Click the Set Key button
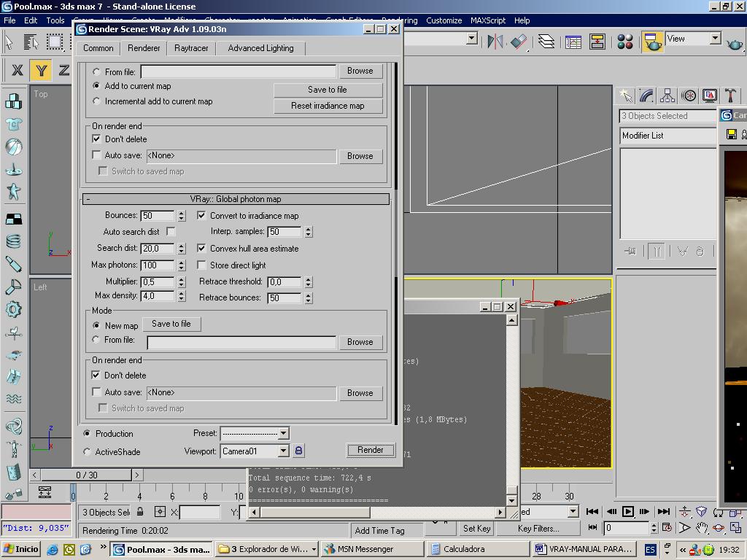The width and height of the screenshot is (747, 560). click(477, 529)
